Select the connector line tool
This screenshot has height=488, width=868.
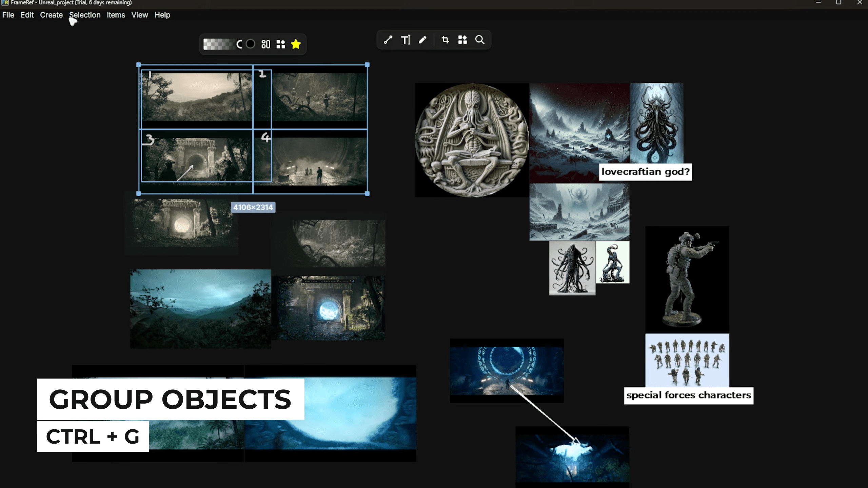[x=389, y=40]
